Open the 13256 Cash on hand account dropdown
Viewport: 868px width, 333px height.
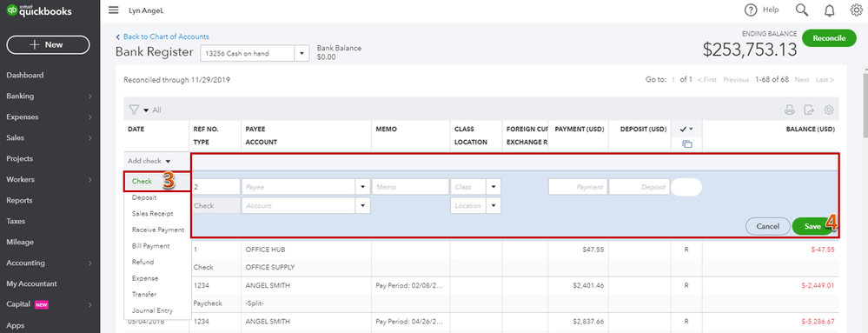pyautogui.click(x=301, y=54)
